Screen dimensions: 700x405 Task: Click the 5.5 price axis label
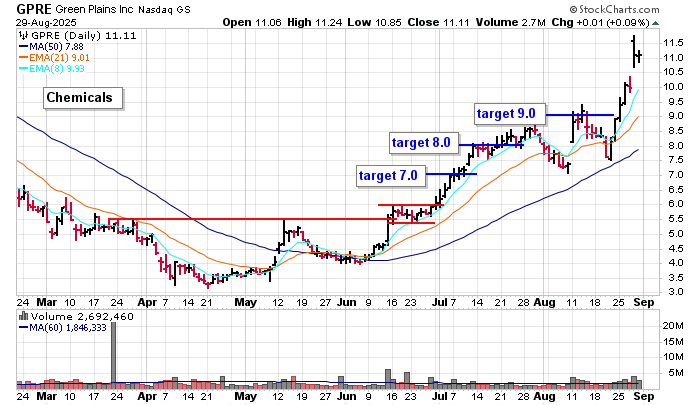coord(675,219)
